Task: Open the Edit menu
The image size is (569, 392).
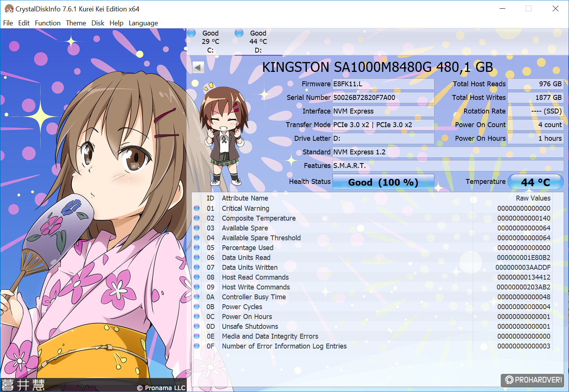Action: [24, 23]
